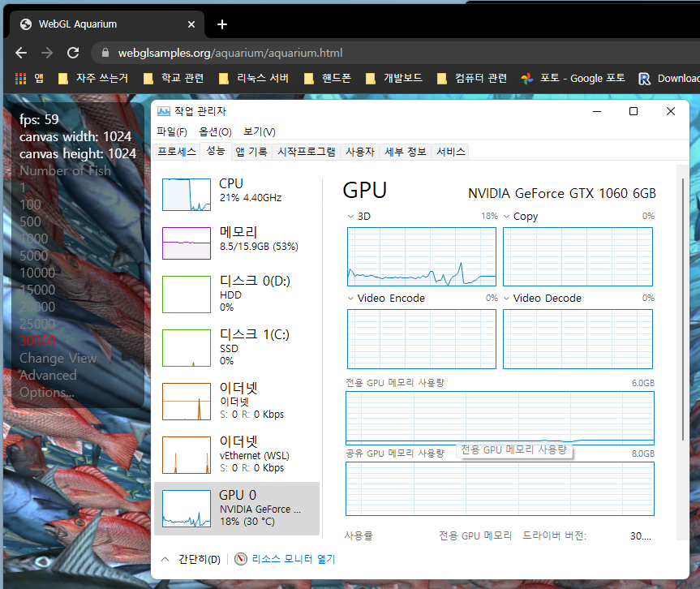The width and height of the screenshot is (700, 589).
Task: Open the 핸드폰 bookmark folder
Action: pos(327,79)
